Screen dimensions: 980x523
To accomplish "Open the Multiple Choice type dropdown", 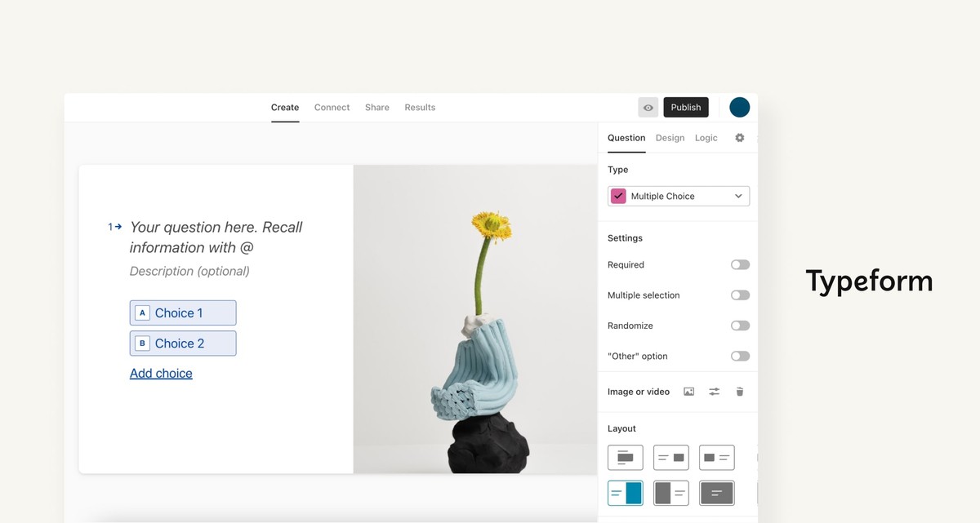I will coord(679,197).
